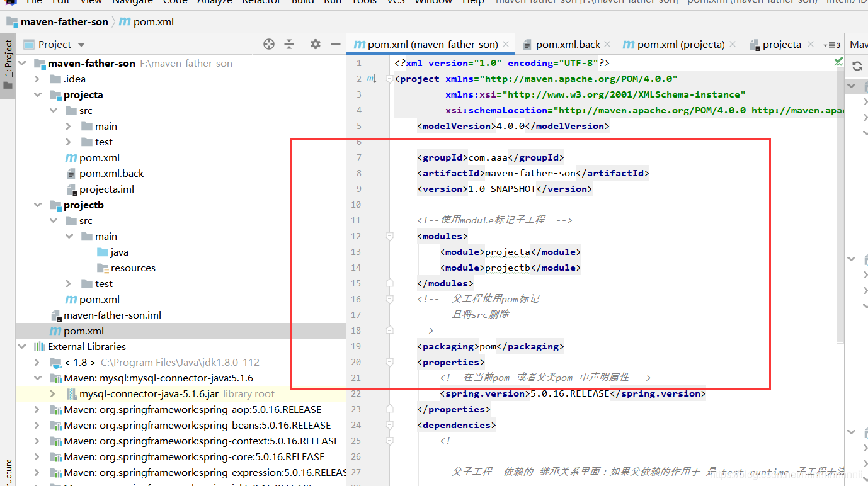
Task: Click pom.xml in the breadcrumb bar
Action: pyautogui.click(x=147, y=21)
